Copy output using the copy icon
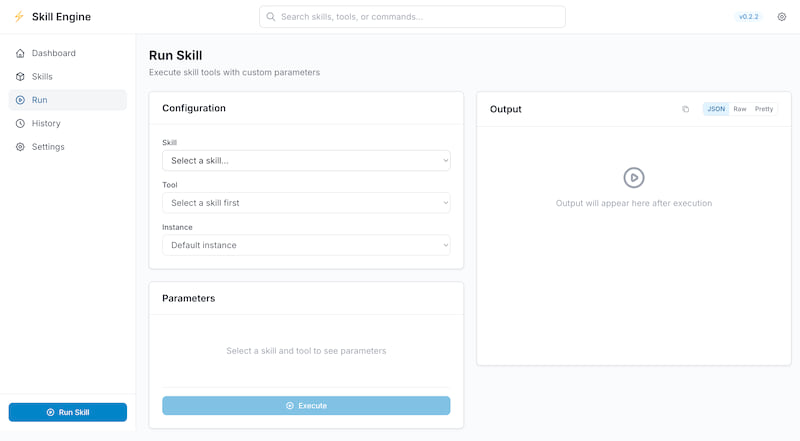Screen dimensions: 800x441 [685, 109]
